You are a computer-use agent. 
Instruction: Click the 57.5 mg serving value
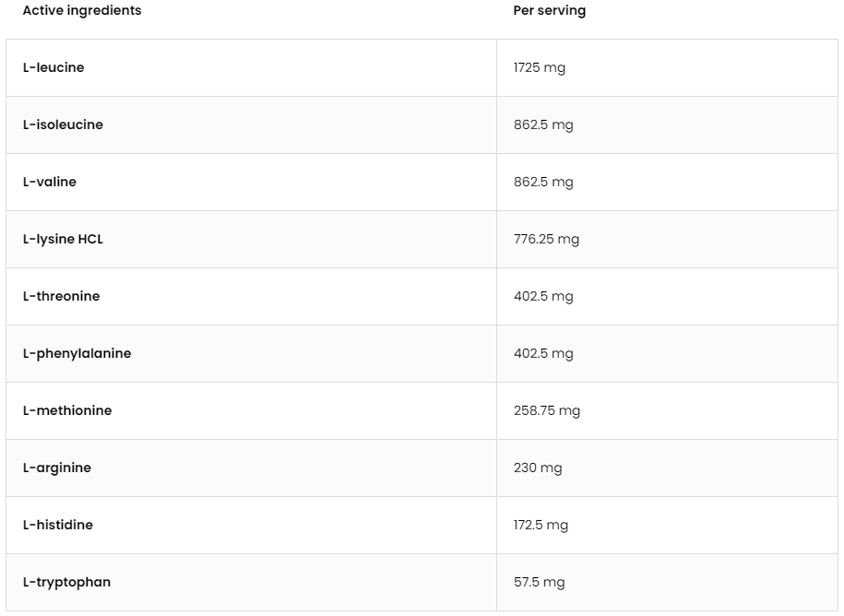(539, 582)
